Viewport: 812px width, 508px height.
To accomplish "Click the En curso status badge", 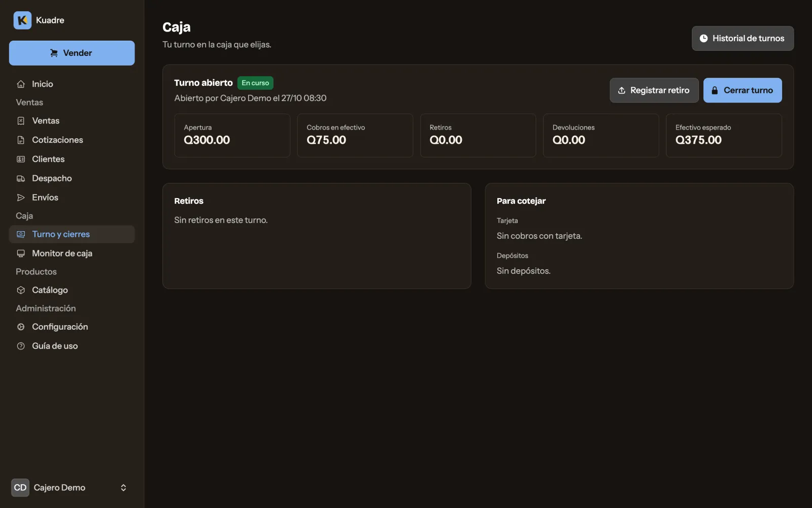I will 255,83.
